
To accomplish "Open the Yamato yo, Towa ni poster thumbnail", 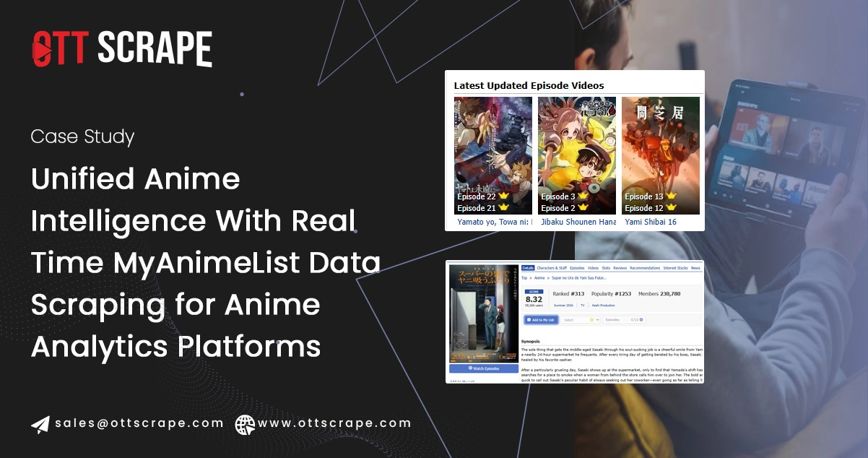I will (493, 155).
